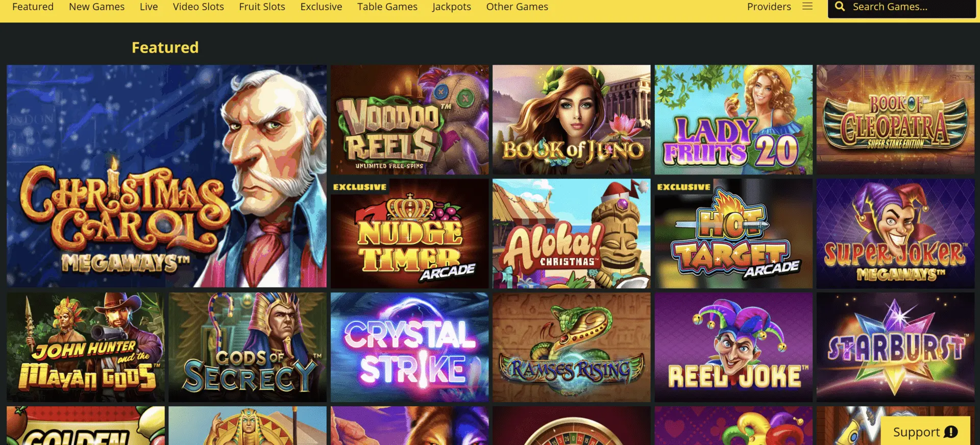This screenshot has width=980, height=445.
Task: Switch to the New Games tab
Action: [96, 7]
